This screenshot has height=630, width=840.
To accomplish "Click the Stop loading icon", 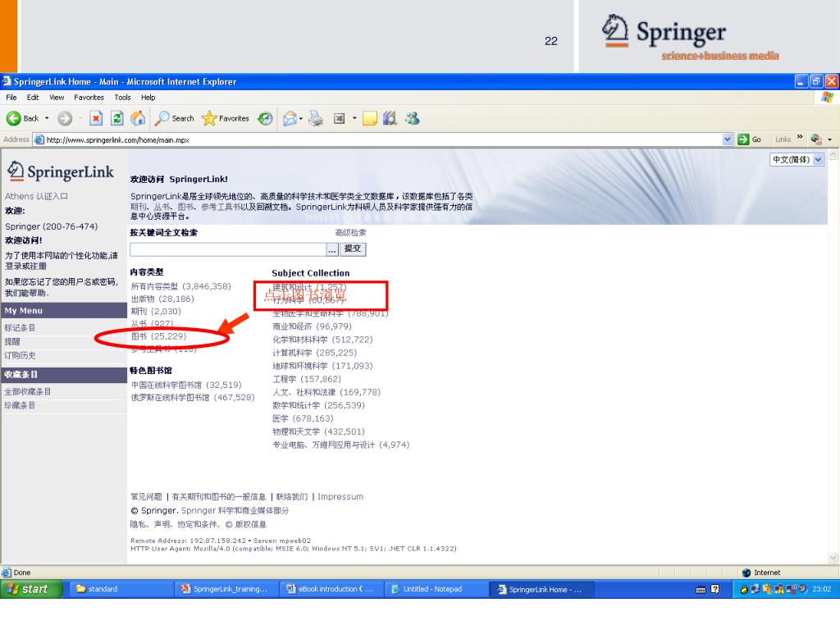I will [96, 118].
